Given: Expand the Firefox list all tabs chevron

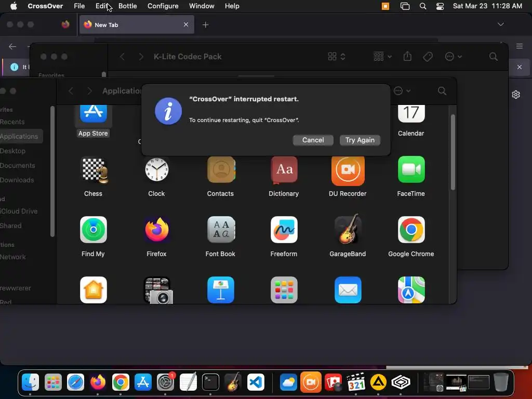Looking at the screenshot, I should coord(500,24).
